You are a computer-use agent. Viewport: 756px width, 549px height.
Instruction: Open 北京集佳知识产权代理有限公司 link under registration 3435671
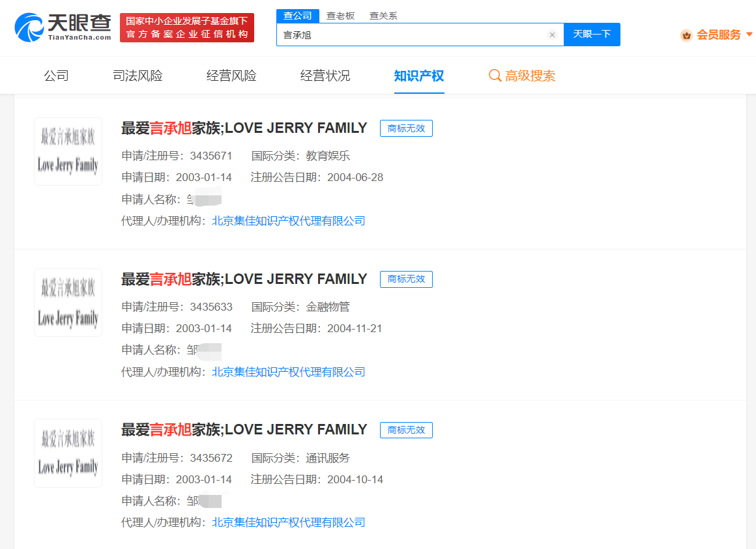(x=288, y=221)
